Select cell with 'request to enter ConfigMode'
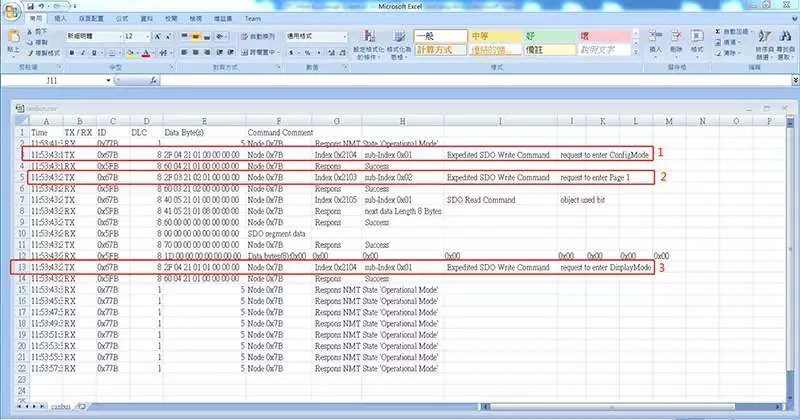The width and height of the screenshot is (800, 420). (606, 154)
